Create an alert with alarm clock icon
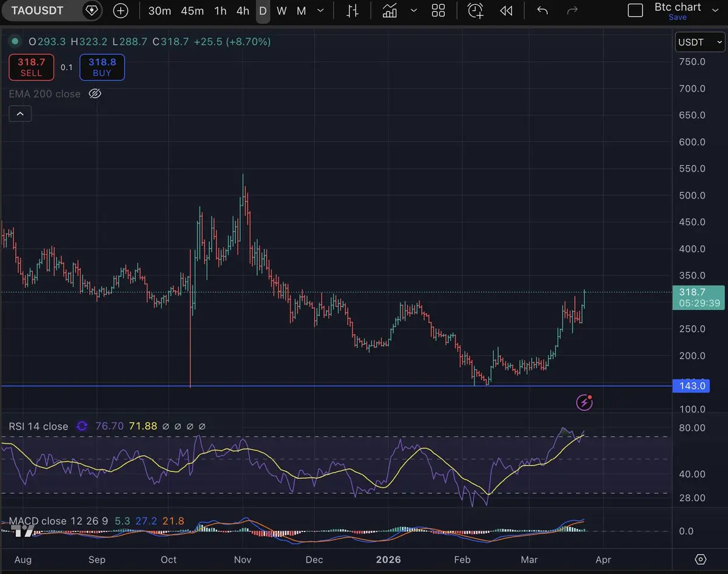The width and height of the screenshot is (728, 574). (x=476, y=11)
